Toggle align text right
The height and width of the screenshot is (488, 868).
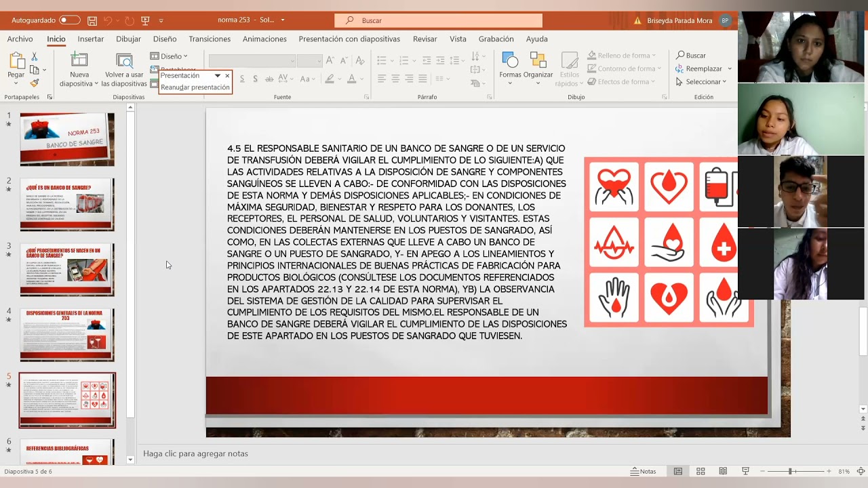[409, 79]
